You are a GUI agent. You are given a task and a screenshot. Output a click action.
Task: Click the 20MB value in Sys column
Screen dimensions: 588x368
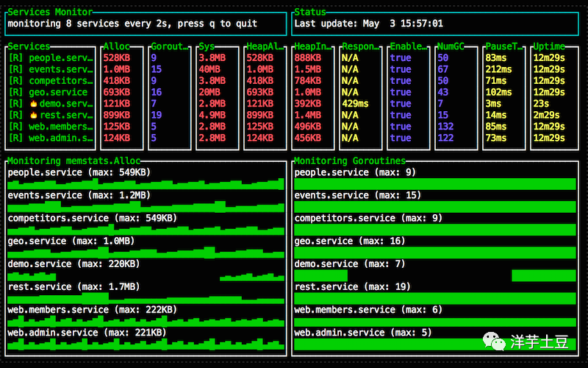209,93
